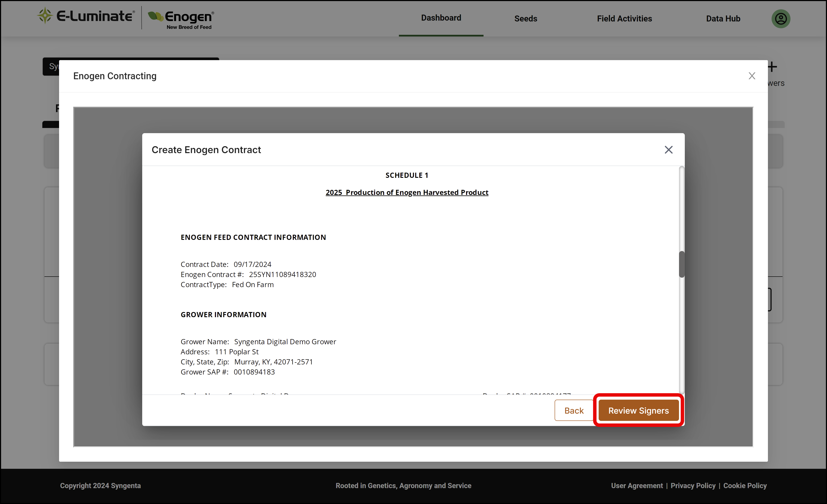Click the 2025 Production of Enogen Harvested Product heading
The width and height of the screenshot is (827, 504).
(x=407, y=192)
